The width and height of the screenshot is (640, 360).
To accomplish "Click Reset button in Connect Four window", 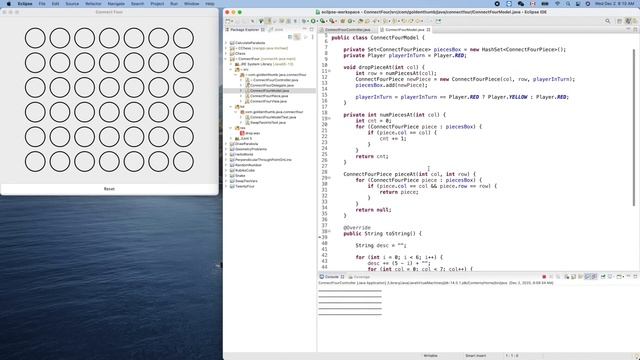I will (x=109, y=189).
